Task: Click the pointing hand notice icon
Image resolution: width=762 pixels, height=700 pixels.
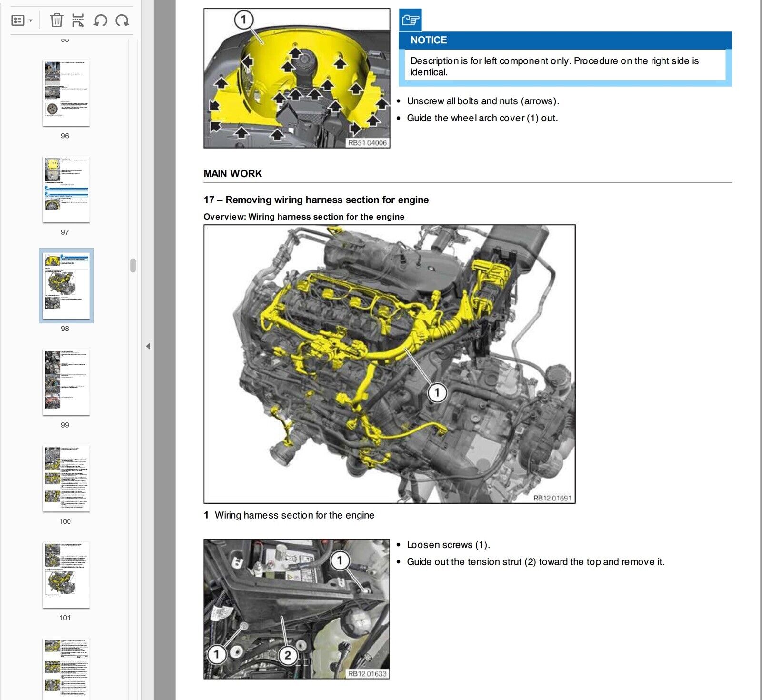Action: click(410, 20)
